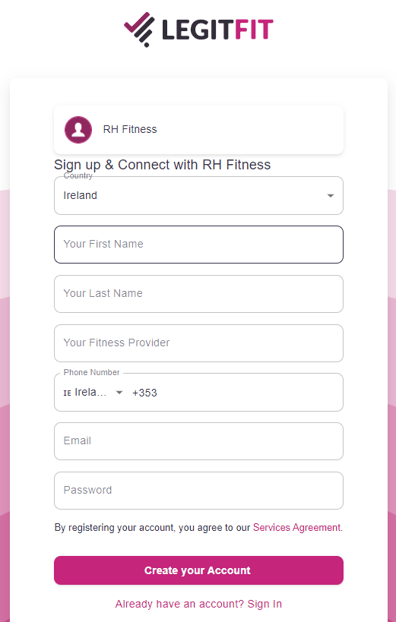Click into the +353 phone number input
The width and height of the screenshot is (396, 622).
236,393
